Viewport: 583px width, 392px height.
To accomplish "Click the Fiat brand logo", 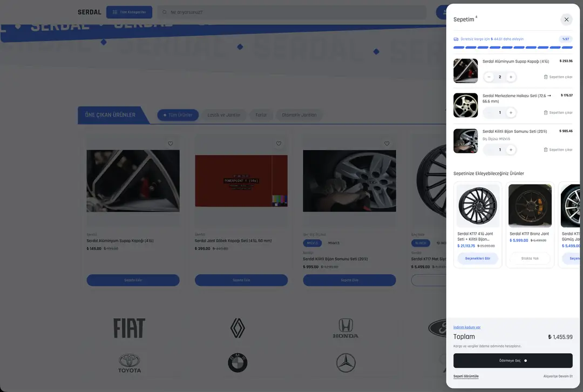I will tap(130, 328).
